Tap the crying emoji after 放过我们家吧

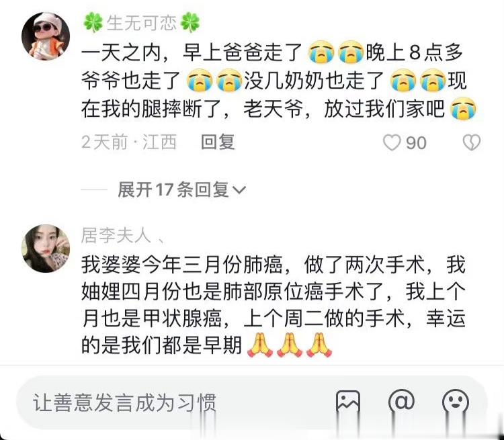[463, 109]
